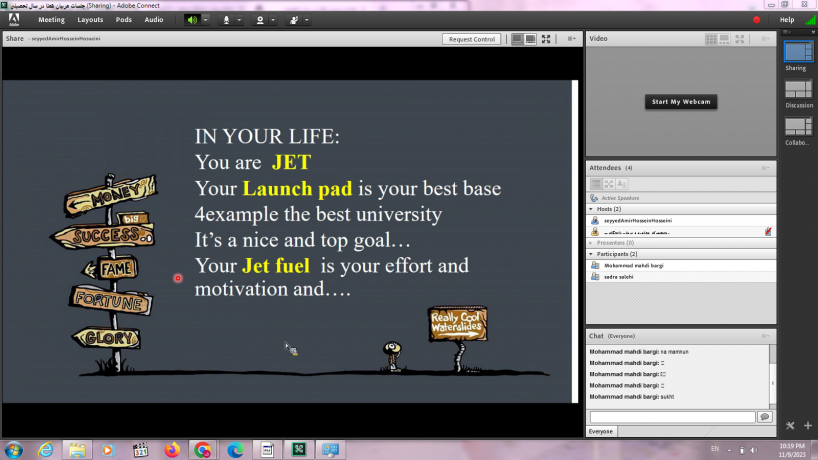Open webcam options dropdown arrow
This screenshot has height=460, width=818.
[273, 20]
